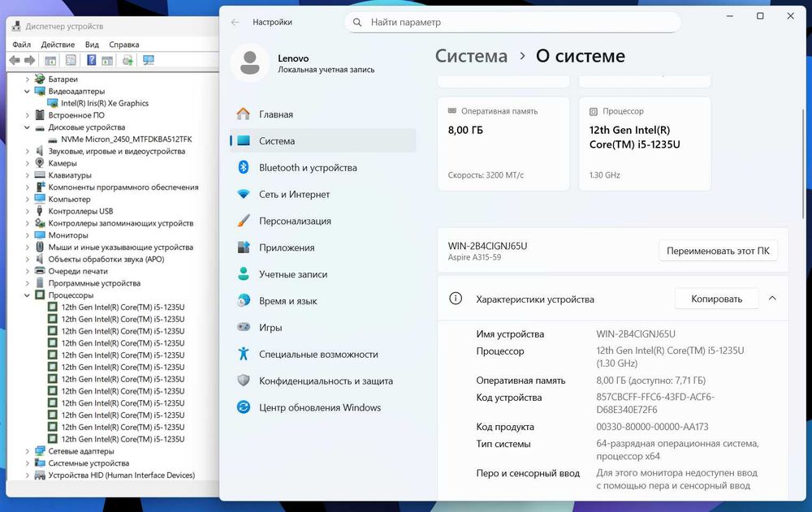Image resolution: width=812 pixels, height=512 pixels.
Task: Collapse Характеристики устройства with chevron
Action: [x=772, y=299]
